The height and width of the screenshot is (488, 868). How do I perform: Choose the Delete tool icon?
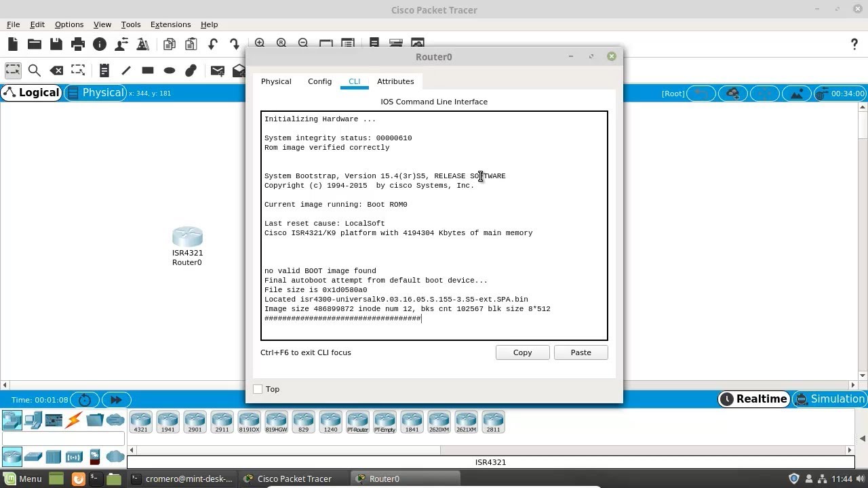(56, 70)
